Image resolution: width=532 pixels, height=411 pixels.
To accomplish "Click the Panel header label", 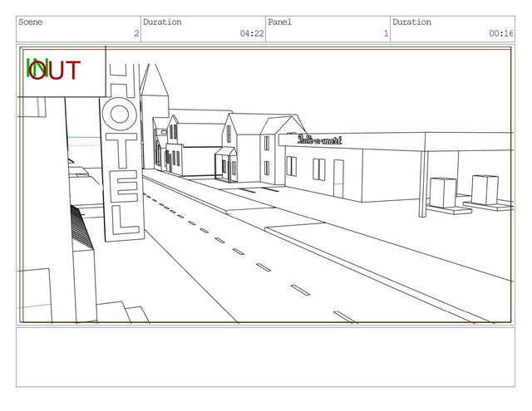I will [279, 22].
